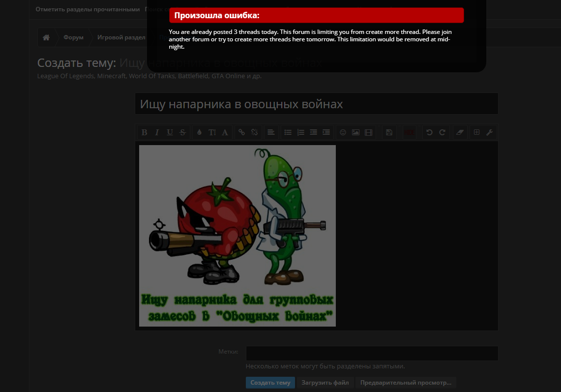
Task: Click into the Метки tags field
Action: point(372,353)
